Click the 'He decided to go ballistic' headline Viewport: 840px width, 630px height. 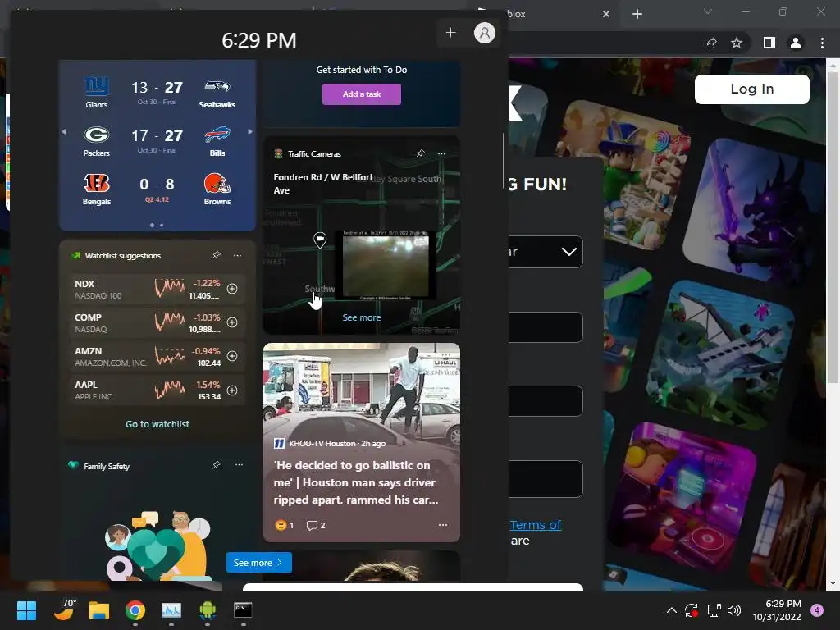coord(356,482)
